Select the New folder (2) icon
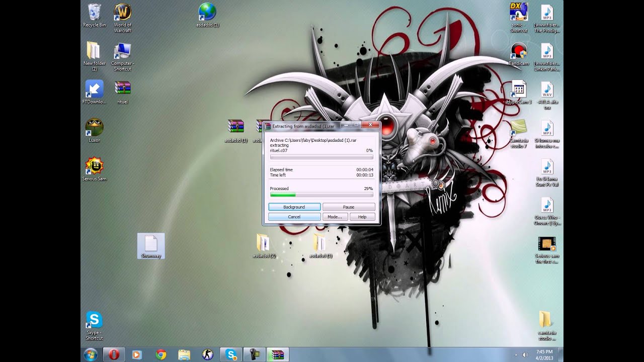Image resolution: width=644 pixels, height=362 pixels. click(94, 56)
